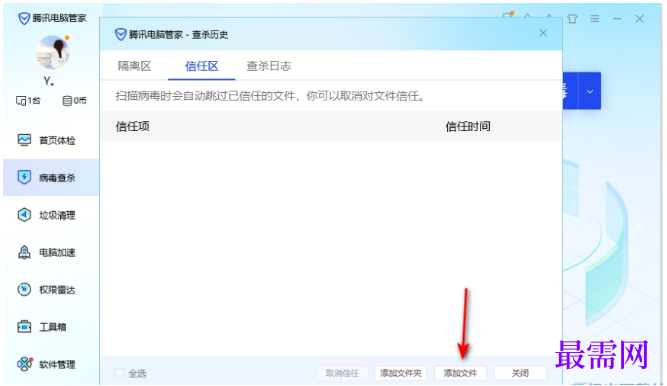The width and height of the screenshot is (667, 386).
Task: Click the 添加文件夹 button
Action: point(400,373)
